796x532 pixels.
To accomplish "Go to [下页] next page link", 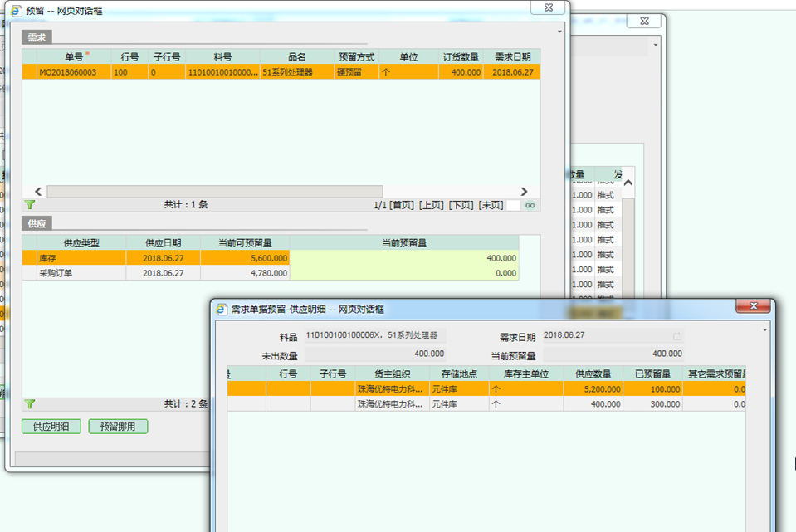I will [461, 205].
